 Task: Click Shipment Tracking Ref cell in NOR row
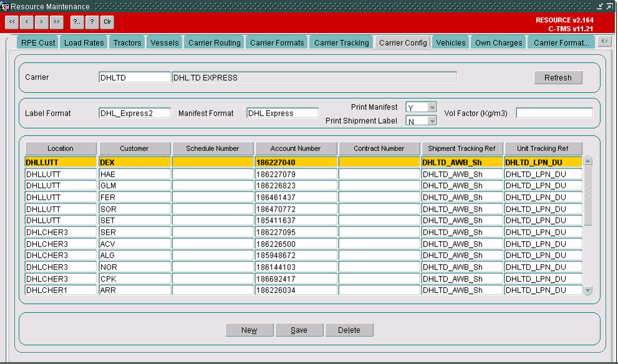[x=462, y=267]
